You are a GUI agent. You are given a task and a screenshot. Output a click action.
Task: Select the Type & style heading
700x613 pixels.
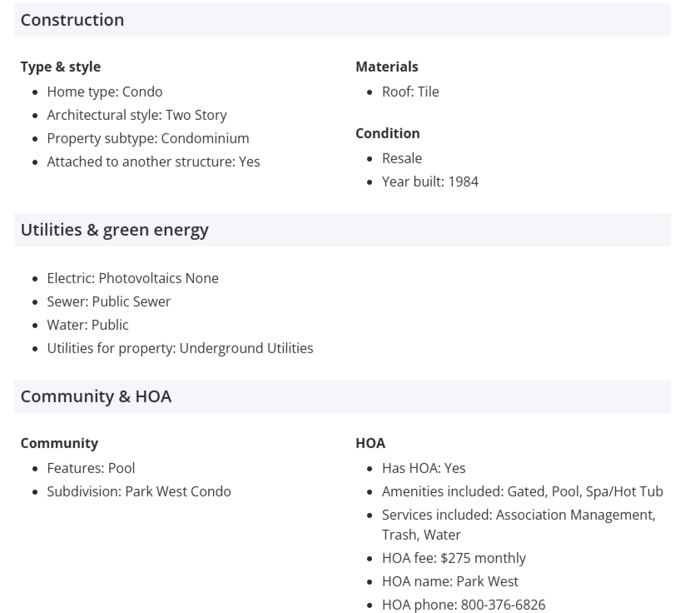61,67
